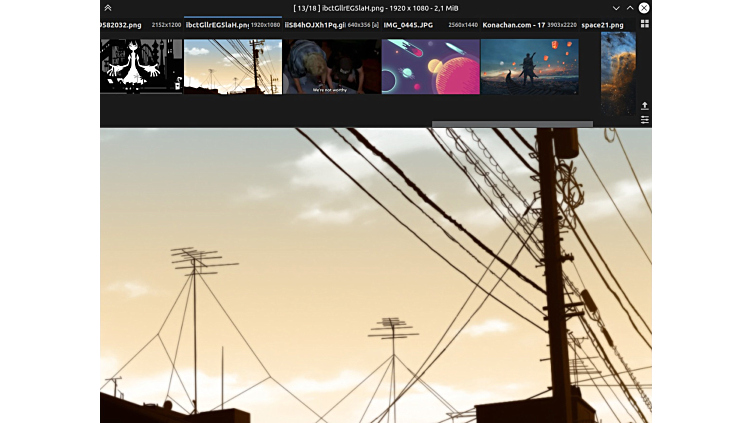Select the black and white anime girl thumbnail
Screen dimensions: 752x423
point(141,66)
